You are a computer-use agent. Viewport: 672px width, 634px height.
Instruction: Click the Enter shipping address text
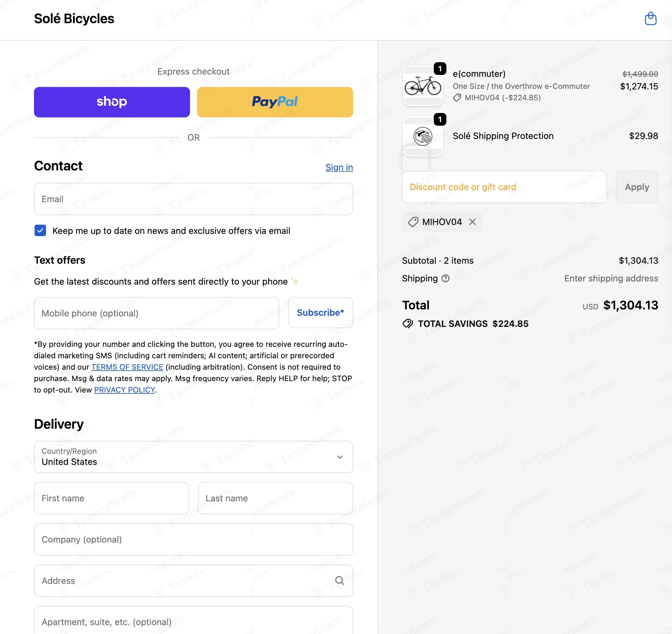click(x=611, y=278)
